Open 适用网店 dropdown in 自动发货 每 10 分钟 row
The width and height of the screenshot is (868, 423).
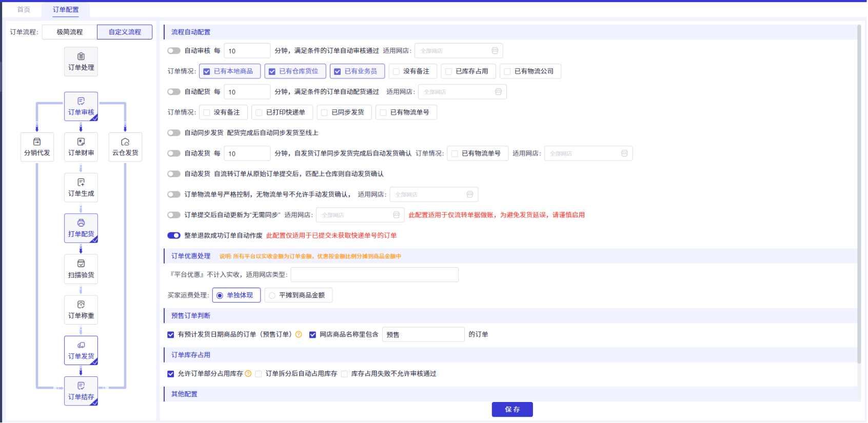pyautogui.click(x=588, y=153)
